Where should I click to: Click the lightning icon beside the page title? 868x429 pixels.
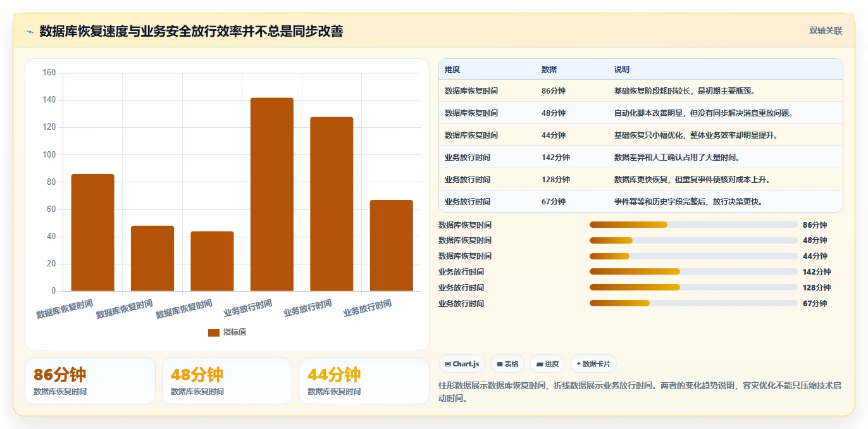coord(30,32)
